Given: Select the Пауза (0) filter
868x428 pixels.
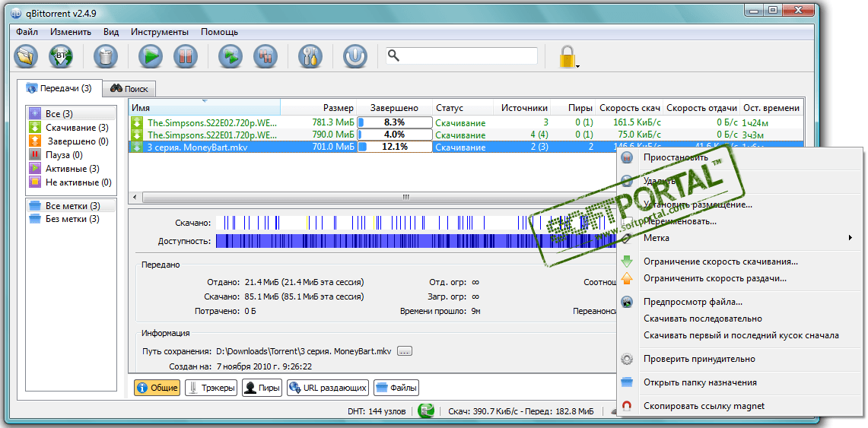Looking at the screenshot, I should (x=72, y=155).
